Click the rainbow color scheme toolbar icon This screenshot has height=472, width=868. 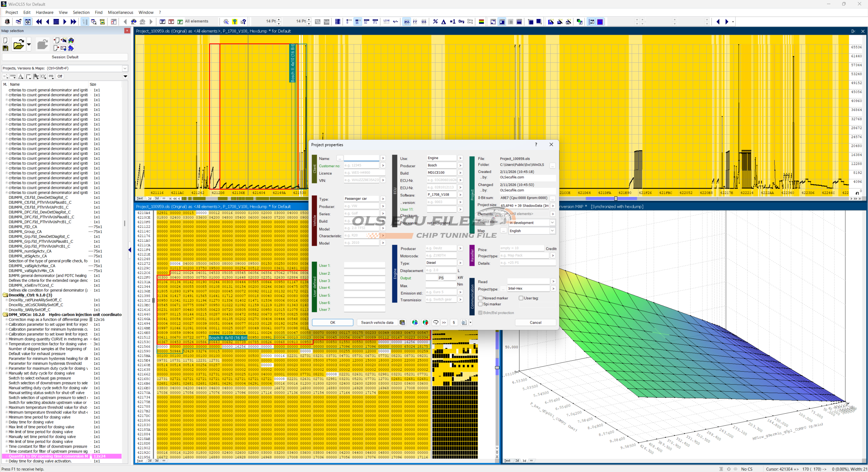coord(481,22)
